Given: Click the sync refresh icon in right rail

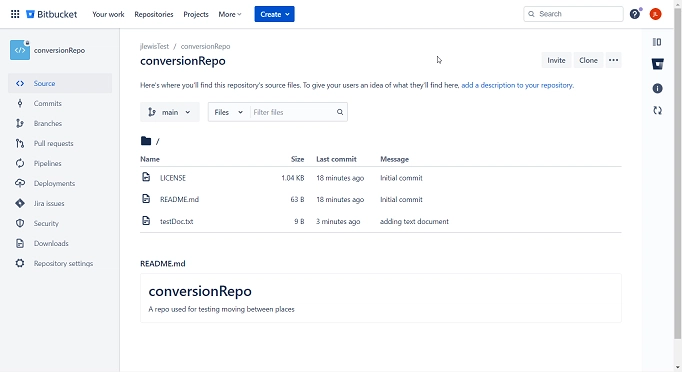Looking at the screenshot, I should tap(657, 111).
